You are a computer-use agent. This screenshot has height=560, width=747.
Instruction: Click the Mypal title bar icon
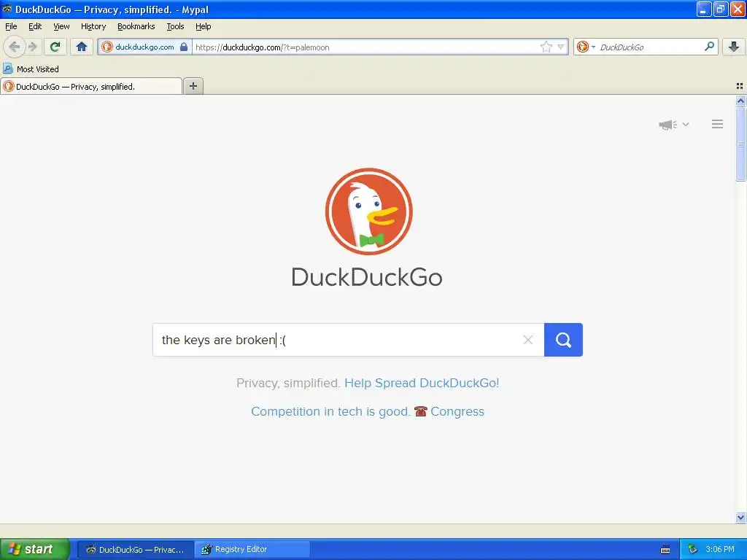click(7, 9)
